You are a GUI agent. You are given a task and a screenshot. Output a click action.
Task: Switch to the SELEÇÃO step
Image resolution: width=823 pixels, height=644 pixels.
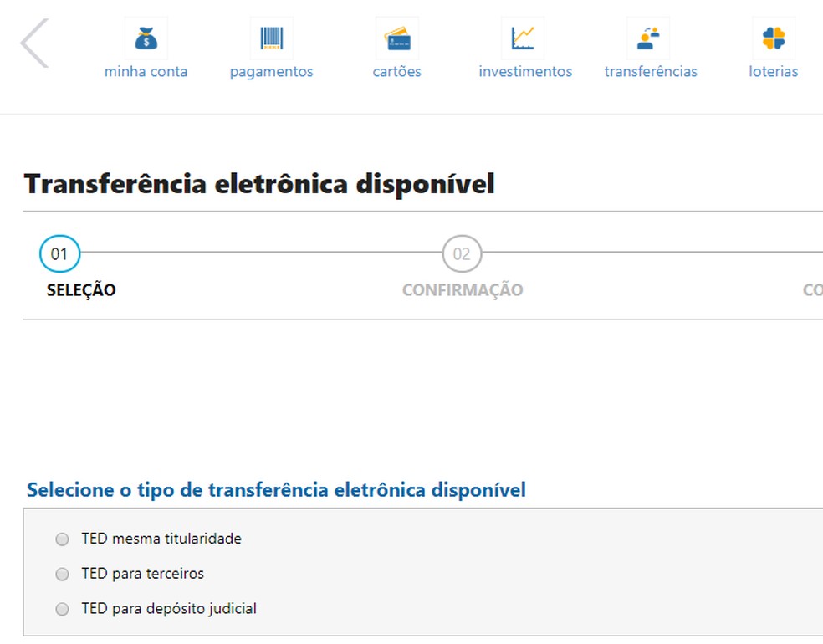point(79,290)
